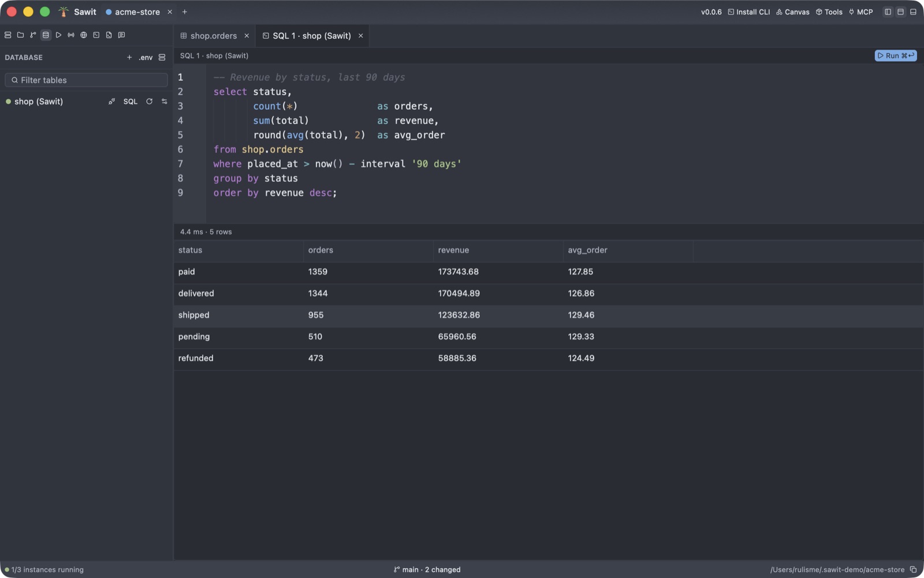Click the .env button in Database header
The height and width of the screenshot is (578, 924).
[146, 58]
